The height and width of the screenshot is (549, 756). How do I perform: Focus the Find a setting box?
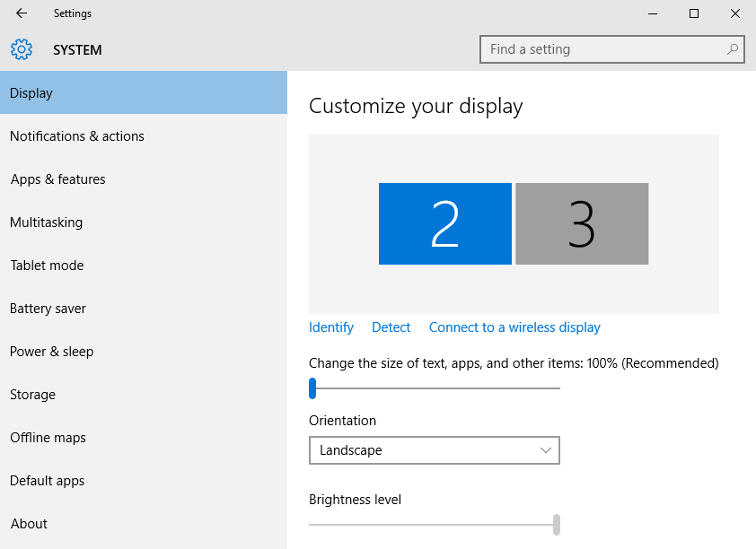click(x=611, y=49)
